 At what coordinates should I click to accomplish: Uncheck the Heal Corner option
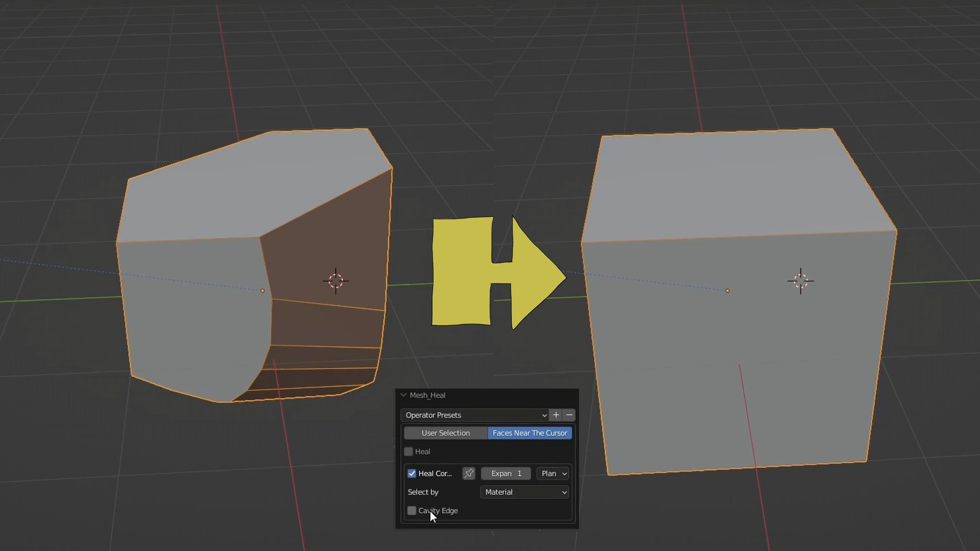click(x=412, y=473)
